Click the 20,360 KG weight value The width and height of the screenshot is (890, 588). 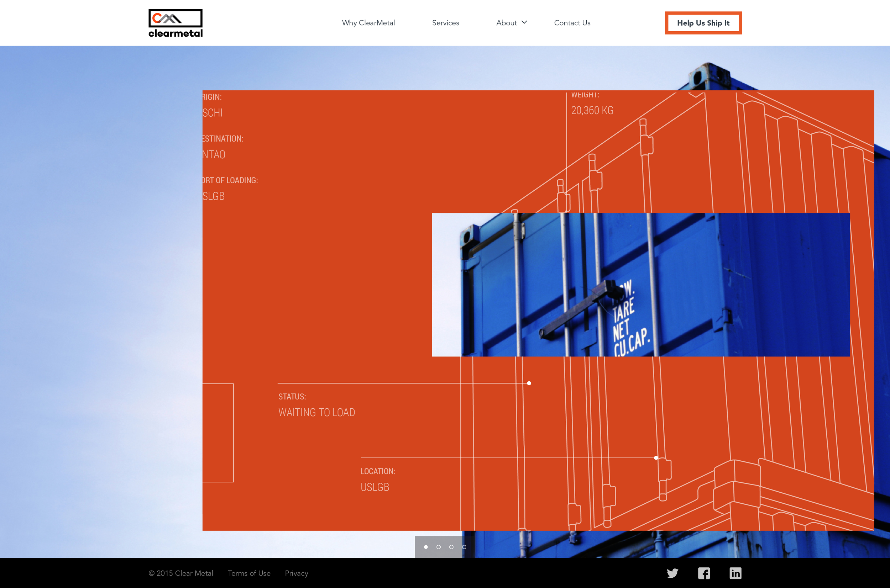[592, 110]
